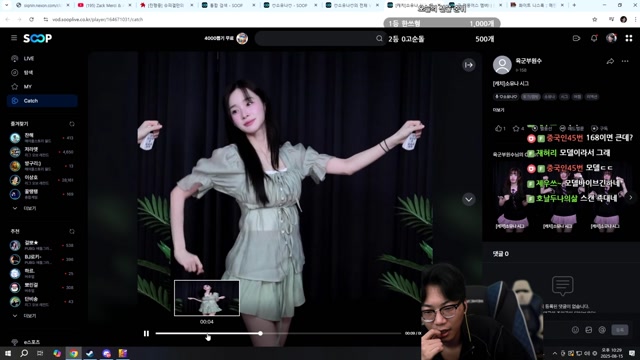Click the search magnifier icon
Viewport: 640px width, 360px height.
click(379, 38)
